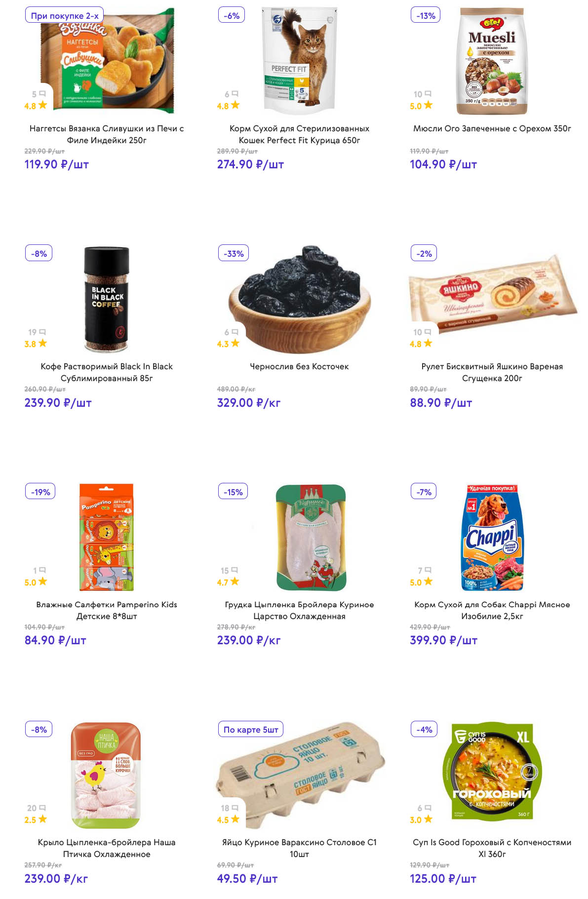Click the star rating icon on Muesli product
Screen dimensions: 588x899
tap(428, 105)
